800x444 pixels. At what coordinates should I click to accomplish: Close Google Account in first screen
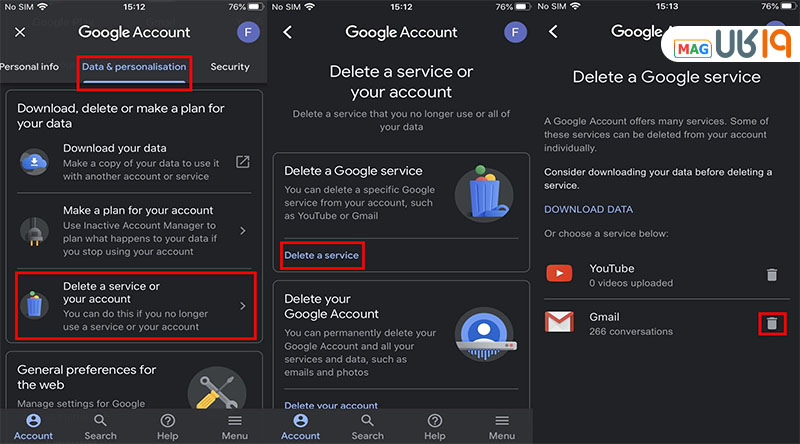(20, 32)
